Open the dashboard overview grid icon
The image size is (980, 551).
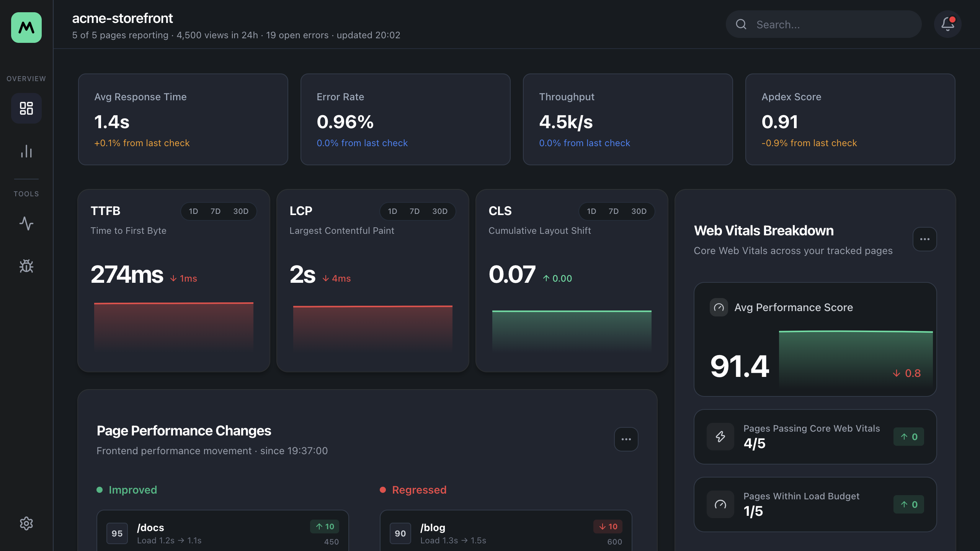click(x=26, y=108)
